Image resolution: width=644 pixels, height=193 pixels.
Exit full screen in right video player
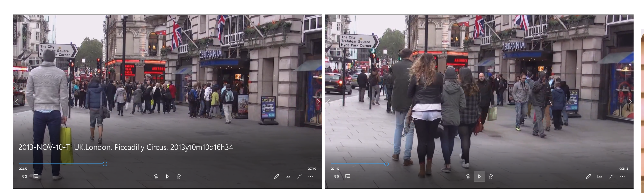611,176
